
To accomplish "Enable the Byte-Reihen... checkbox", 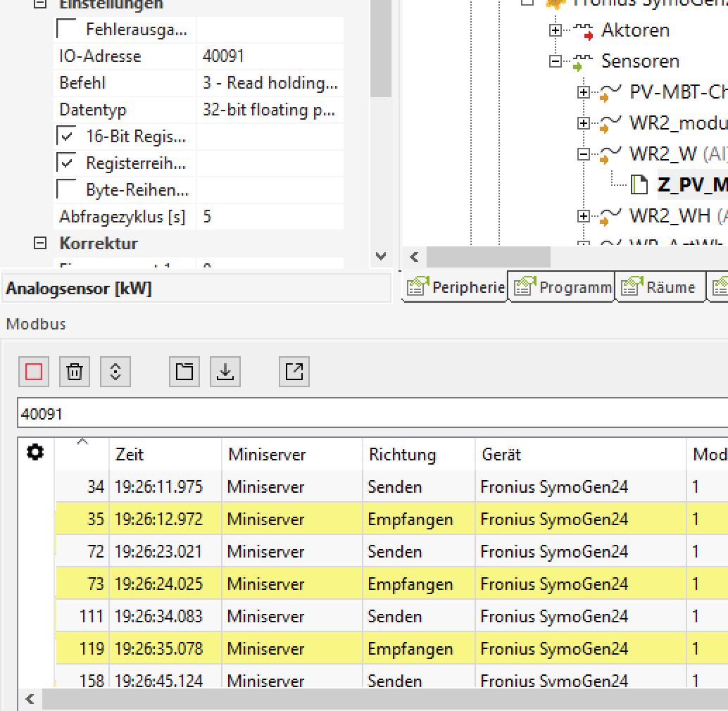I will pyautogui.click(x=66, y=189).
